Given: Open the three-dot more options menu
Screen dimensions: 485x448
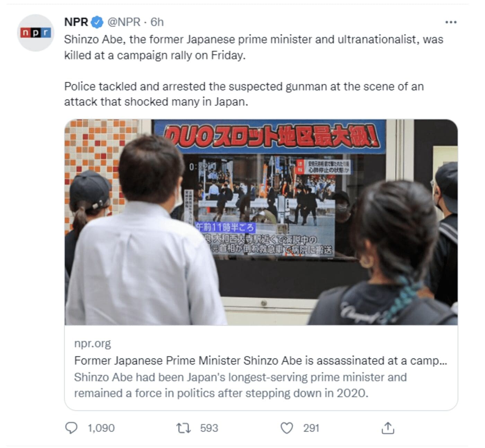Looking at the screenshot, I should coord(451,22).
